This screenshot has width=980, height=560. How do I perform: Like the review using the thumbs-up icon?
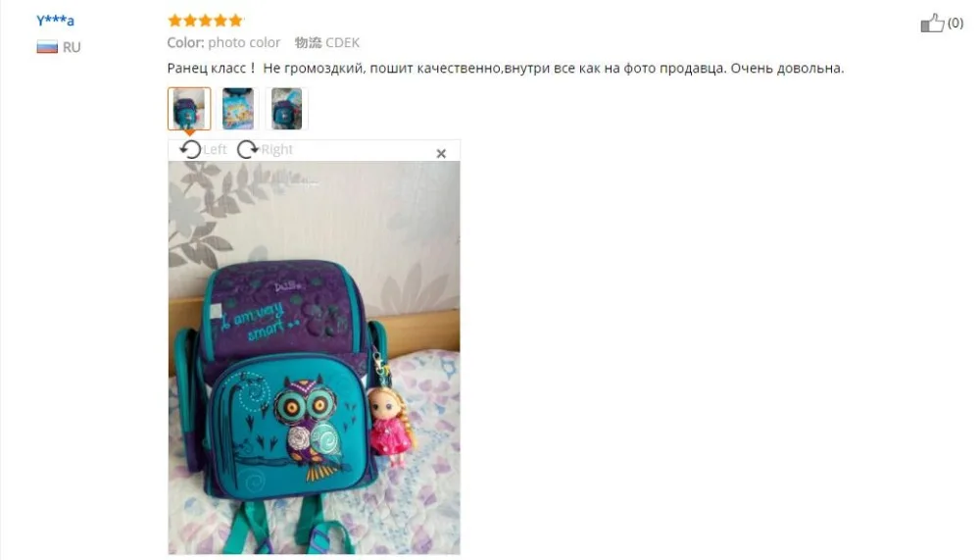[x=932, y=24]
